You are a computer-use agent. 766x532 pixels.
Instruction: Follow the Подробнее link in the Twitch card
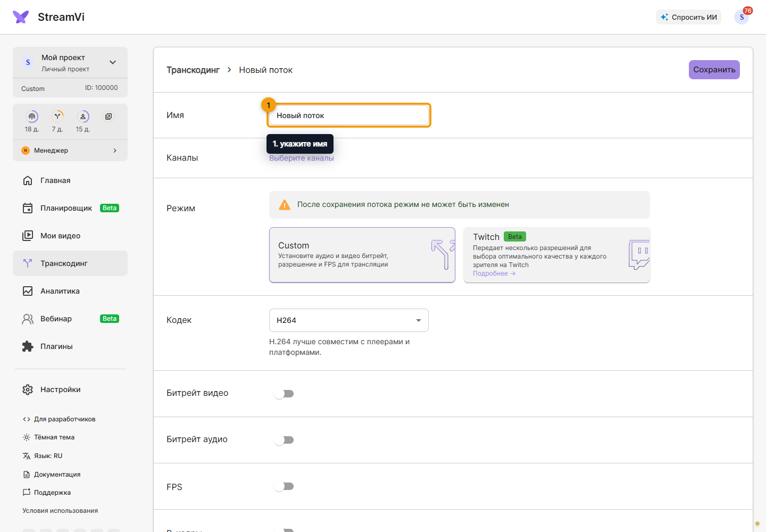pos(494,273)
